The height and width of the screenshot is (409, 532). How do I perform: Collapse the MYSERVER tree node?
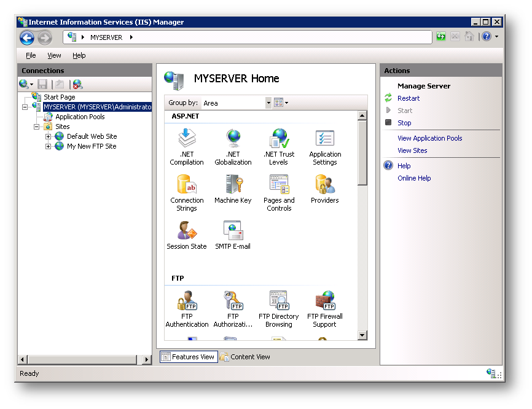coord(25,107)
